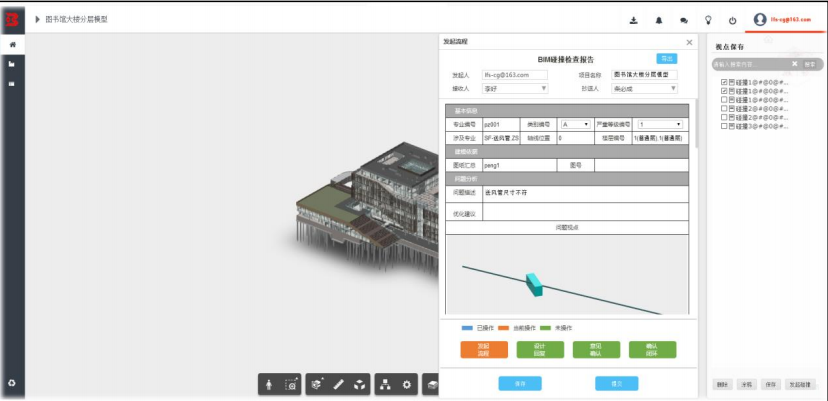
Task: Click the 3D library building model
Action: 369,209
